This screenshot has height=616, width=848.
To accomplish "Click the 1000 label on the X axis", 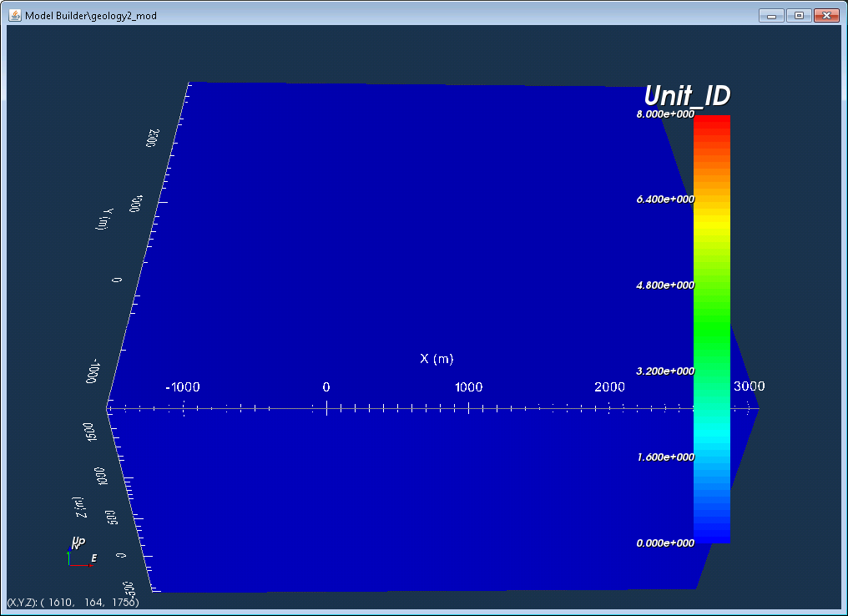I will pyautogui.click(x=468, y=387).
